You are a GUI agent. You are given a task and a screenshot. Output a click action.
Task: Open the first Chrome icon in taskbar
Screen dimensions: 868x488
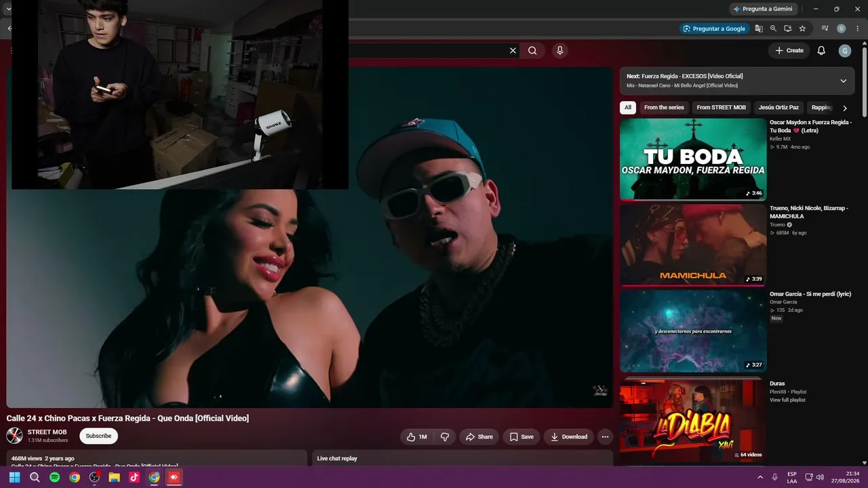tap(75, 477)
